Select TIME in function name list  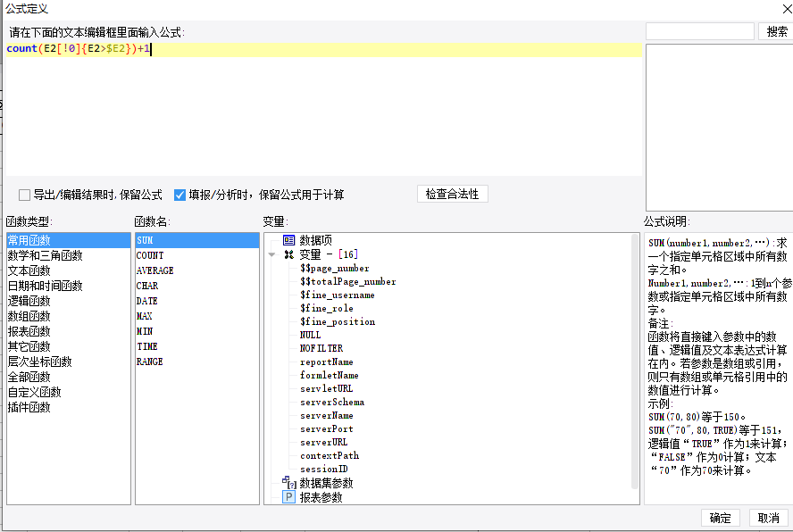(197, 346)
